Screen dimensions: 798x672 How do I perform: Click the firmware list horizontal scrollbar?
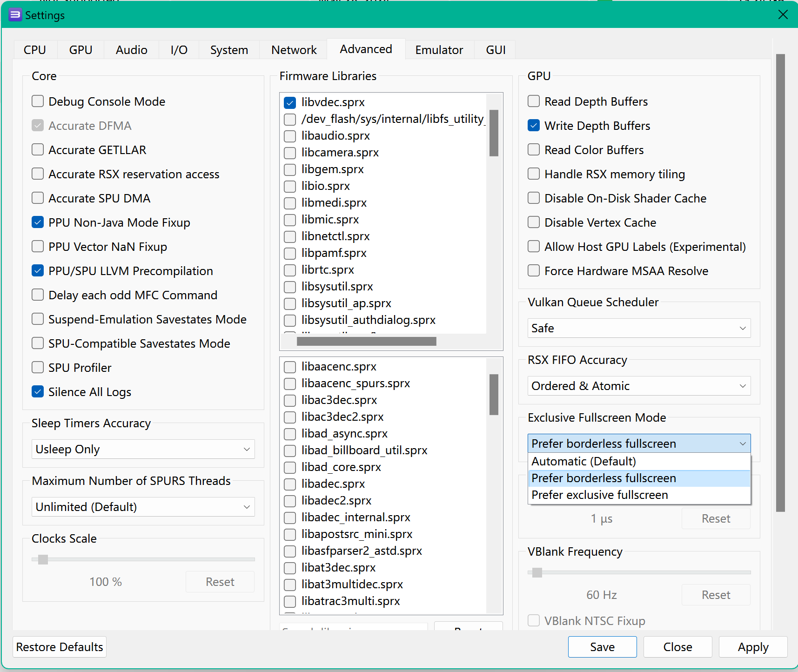tap(367, 342)
